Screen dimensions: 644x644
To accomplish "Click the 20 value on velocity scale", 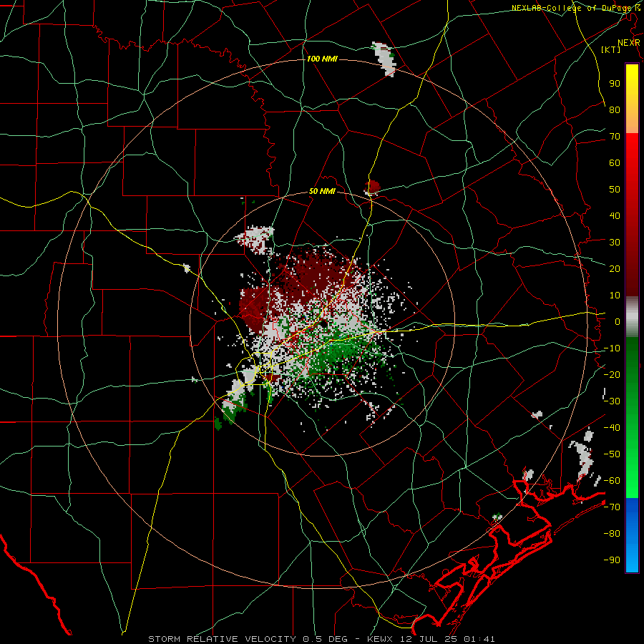I will (x=615, y=268).
